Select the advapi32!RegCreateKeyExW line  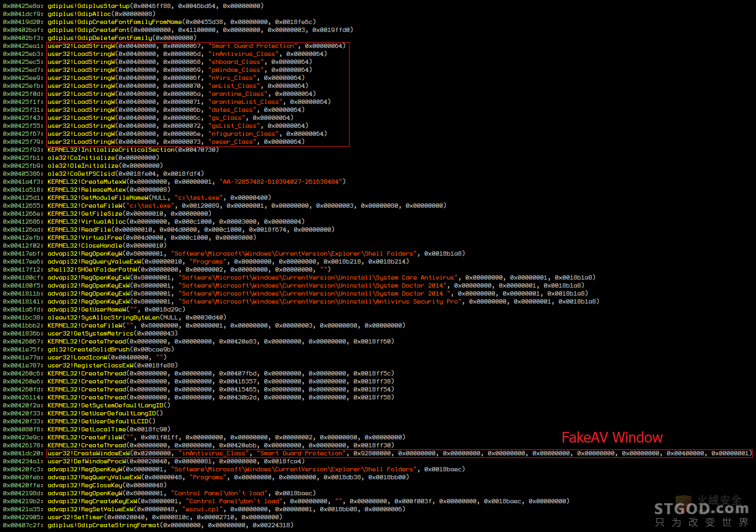[286, 501]
